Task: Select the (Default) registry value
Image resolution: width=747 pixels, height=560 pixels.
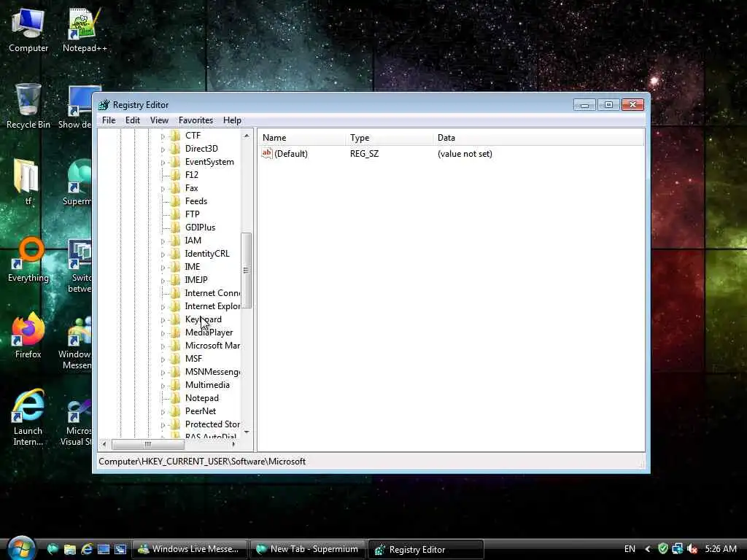Action: click(x=290, y=153)
